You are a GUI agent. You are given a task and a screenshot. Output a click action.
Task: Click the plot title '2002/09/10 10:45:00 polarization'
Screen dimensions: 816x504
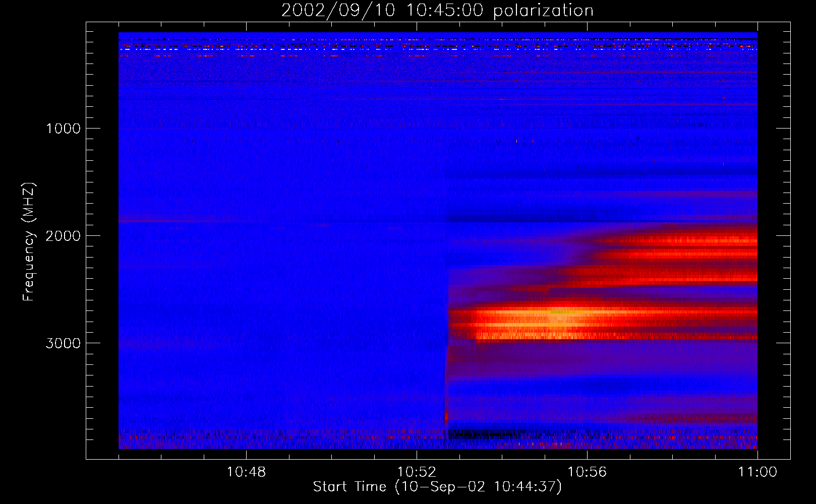(437, 11)
